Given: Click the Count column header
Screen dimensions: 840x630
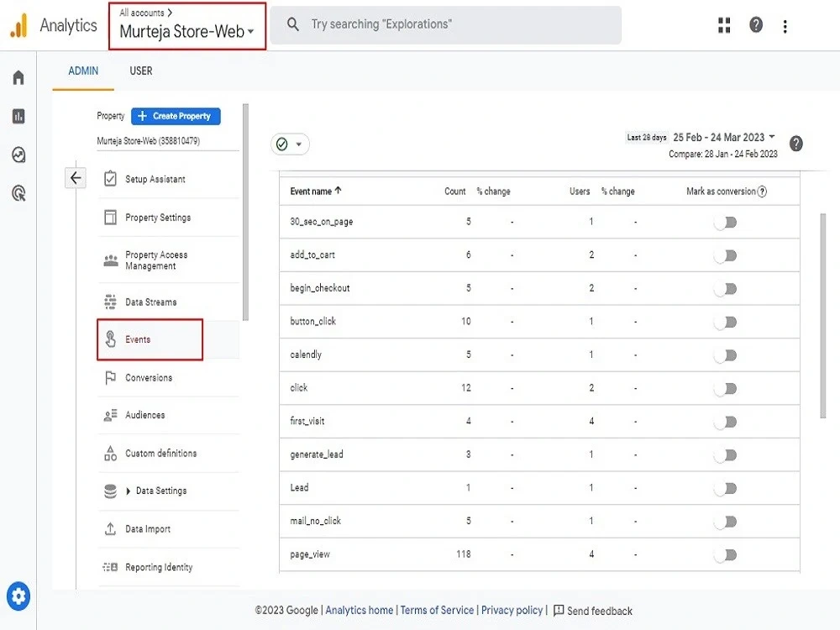Looking at the screenshot, I should [x=454, y=192].
